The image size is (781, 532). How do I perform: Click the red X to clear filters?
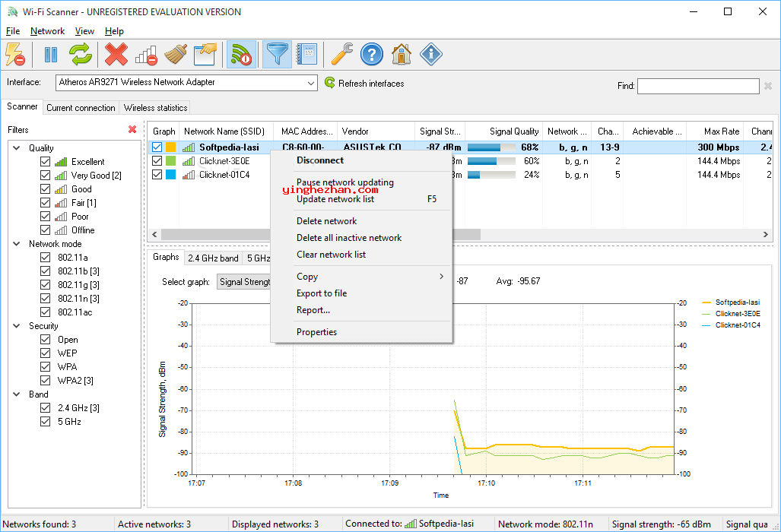click(132, 129)
